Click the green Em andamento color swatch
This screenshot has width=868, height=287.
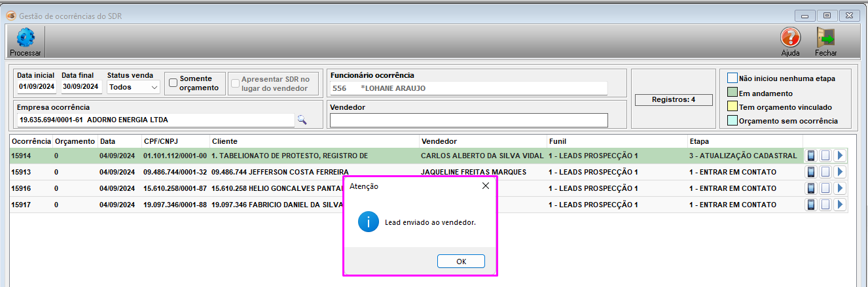tap(732, 93)
